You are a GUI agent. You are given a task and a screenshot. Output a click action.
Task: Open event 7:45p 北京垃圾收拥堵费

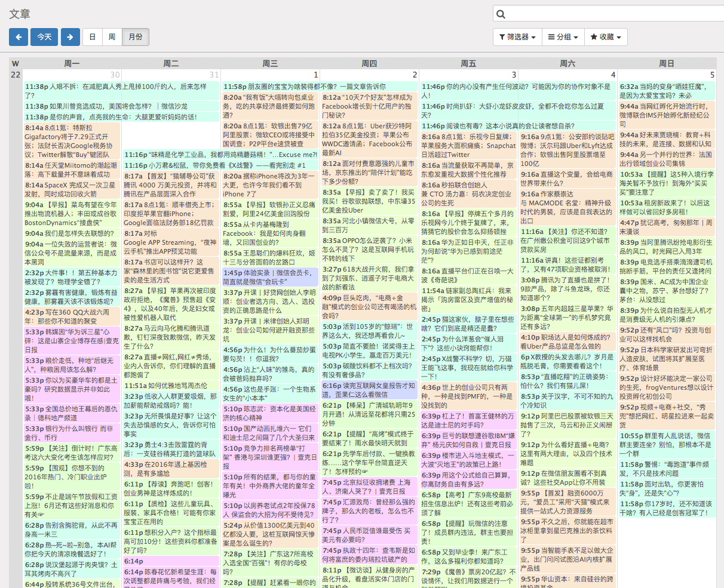click(x=369, y=487)
